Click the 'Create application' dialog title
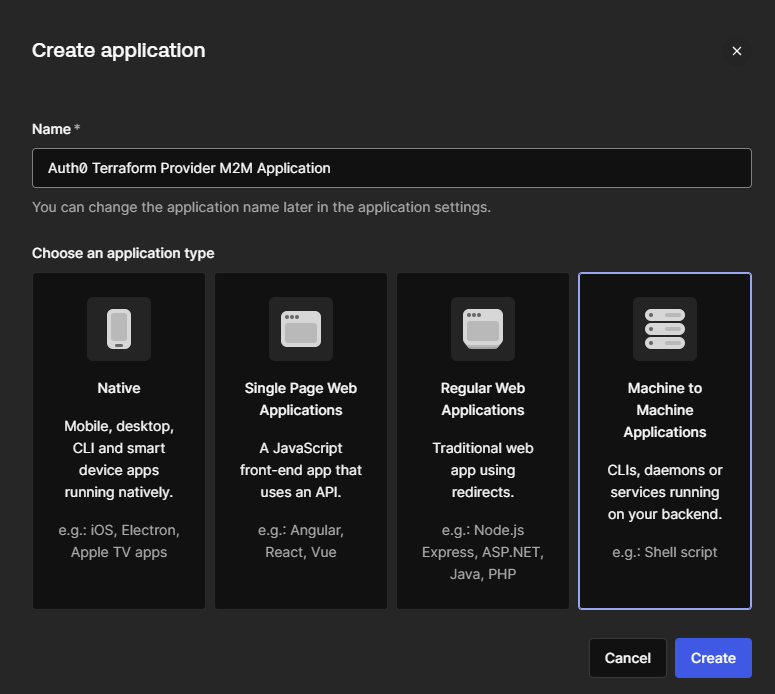Viewport: 775px width, 694px height. coord(119,50)
